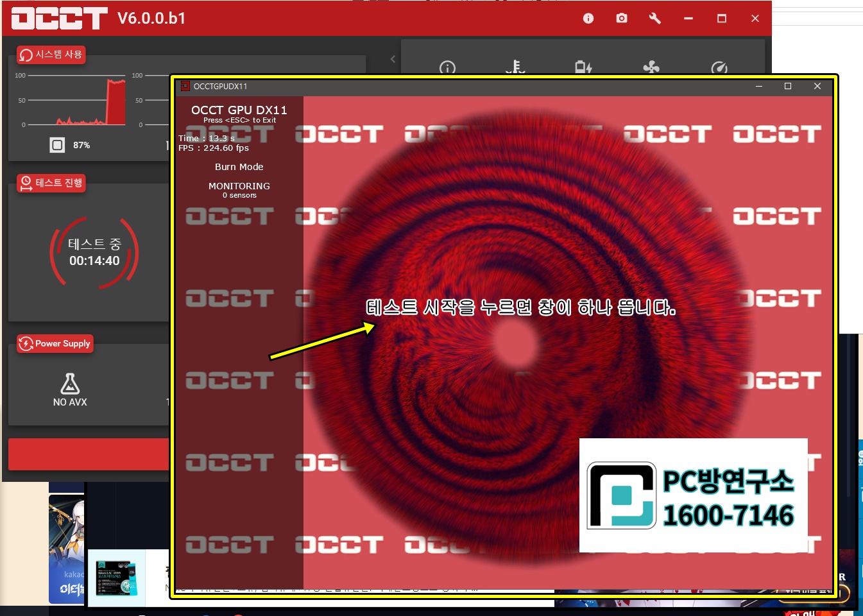Click the NO AVX flask icon
Screen dimensions: 863x616
tap(70, 383)
